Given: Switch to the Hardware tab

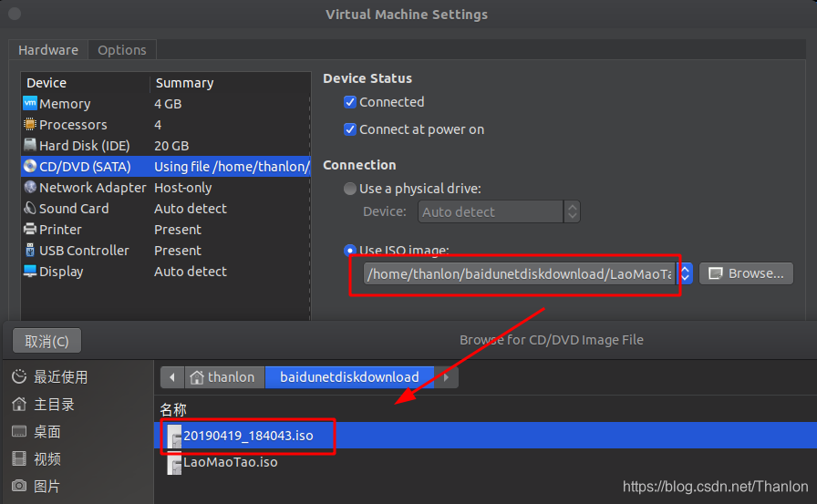Looking at the screenshot, I should (x=48, y=50).
